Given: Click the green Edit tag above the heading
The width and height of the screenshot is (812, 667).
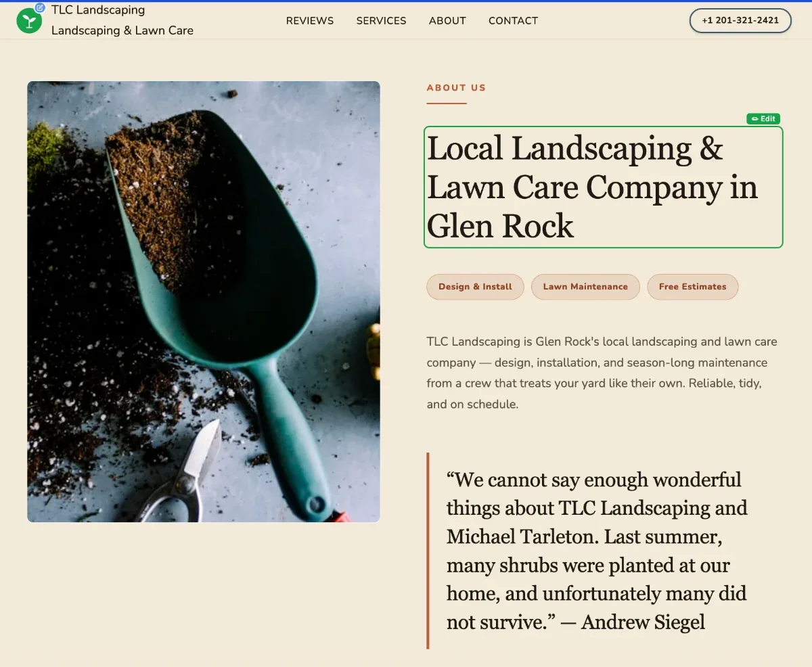Looking at the screenshot, I should tap(763, 119).
